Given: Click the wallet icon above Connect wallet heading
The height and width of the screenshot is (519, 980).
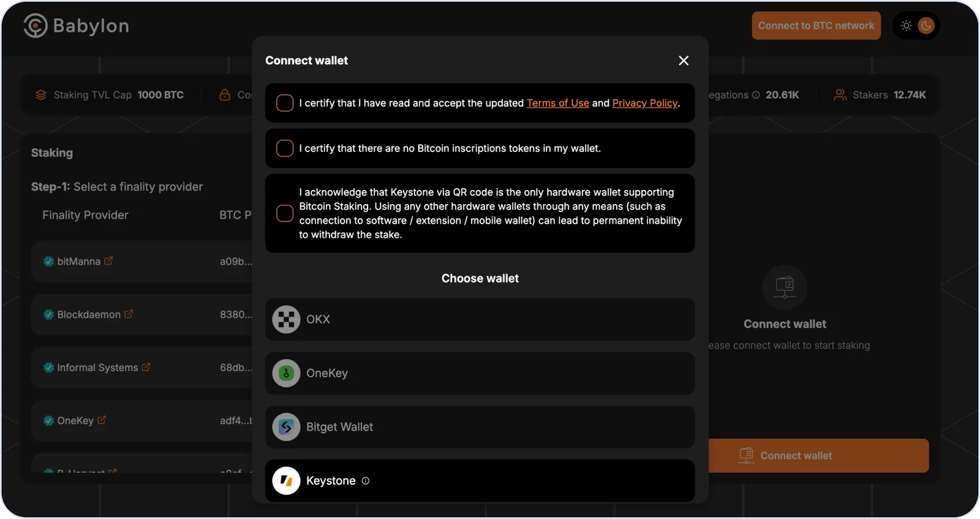Looking at the screenshot, I should pos(785,286).
